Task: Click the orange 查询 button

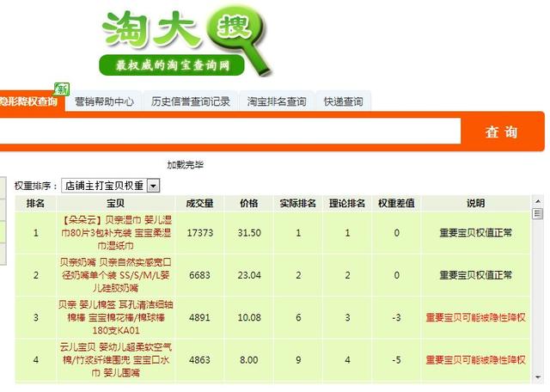Action: point(501,132)
